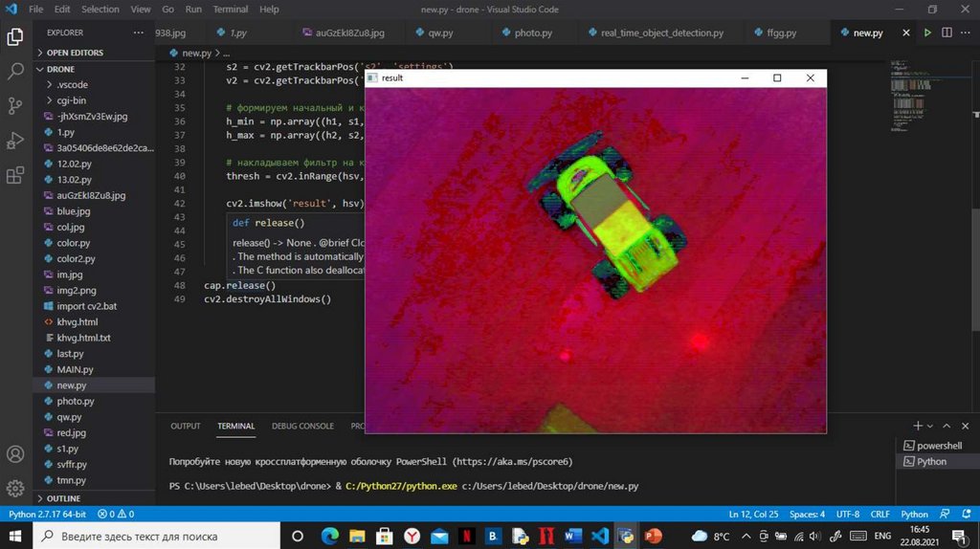The image size is (980, 549).
Task: Click Python 2.7.17 64-bit interpreter selector
Action: coord(47,514)
